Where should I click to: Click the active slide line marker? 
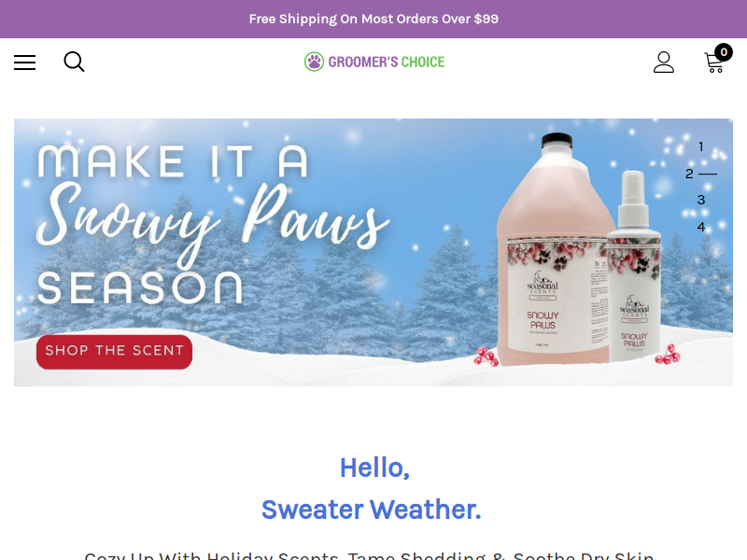tap(708, 174)
